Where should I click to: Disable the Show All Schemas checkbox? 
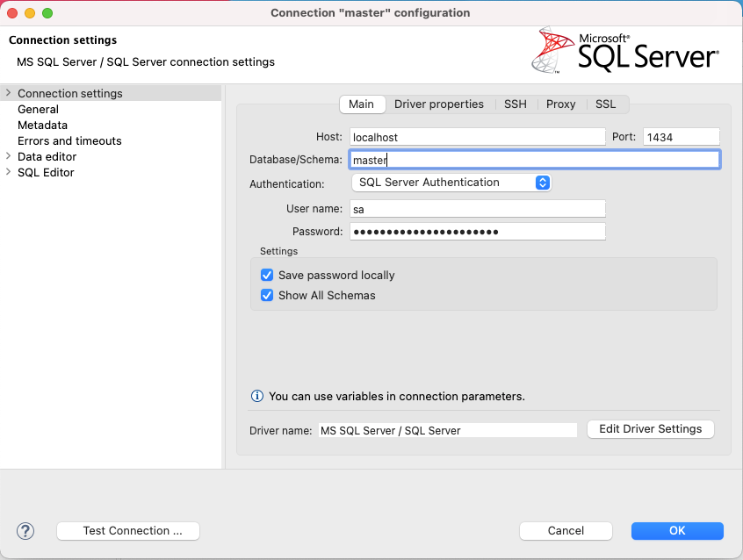(x=268, y=296)
